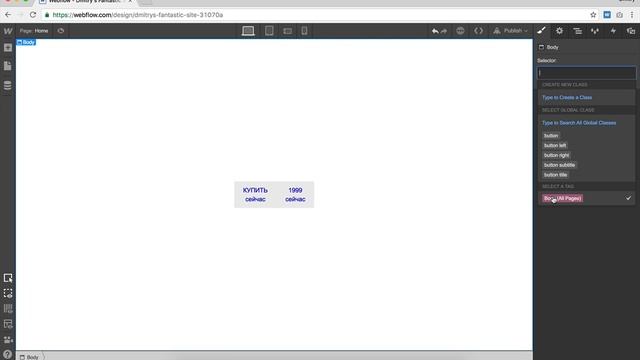Viewport: 640px width, 360px height.
Task: Toggle the select element mode icon
Action: tap(8, 278)
